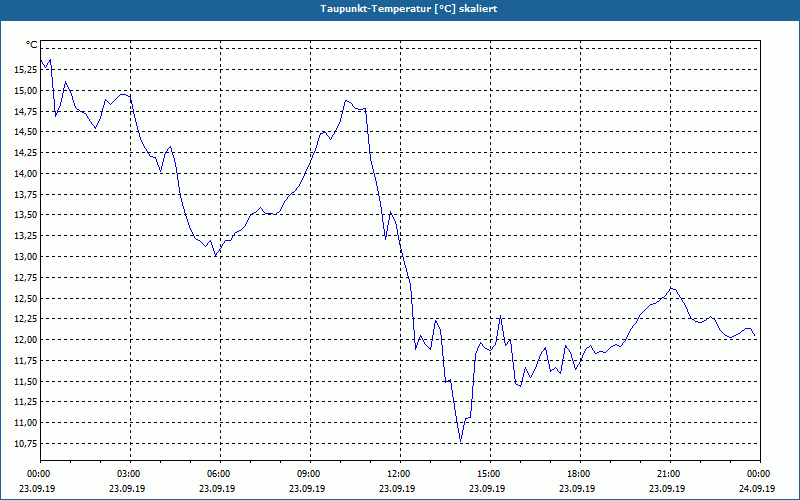The width and height of the screenshot is (800, 500).
Task: Select the "15,25" y-axis value
Action: 26,70
